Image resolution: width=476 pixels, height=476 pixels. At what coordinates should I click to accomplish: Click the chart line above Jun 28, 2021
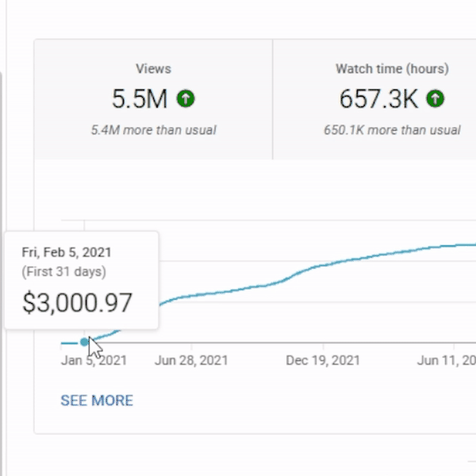(191, 296)
